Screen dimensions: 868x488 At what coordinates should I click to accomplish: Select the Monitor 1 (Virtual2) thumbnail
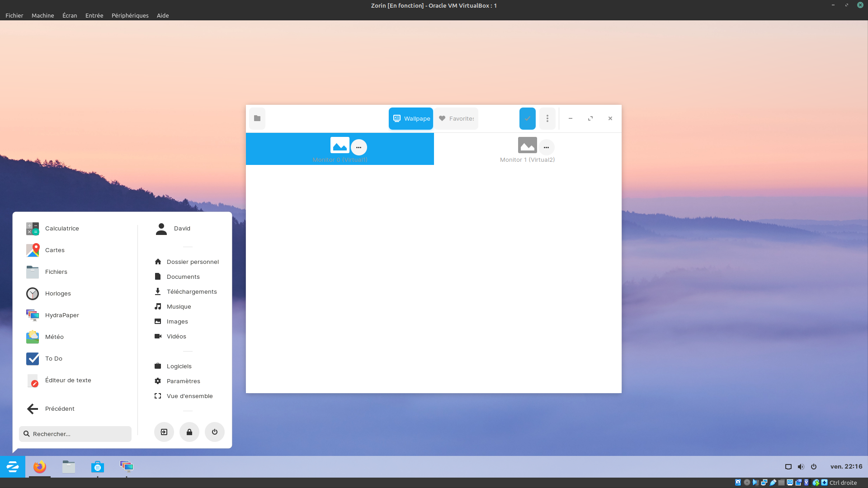[527, 145]
